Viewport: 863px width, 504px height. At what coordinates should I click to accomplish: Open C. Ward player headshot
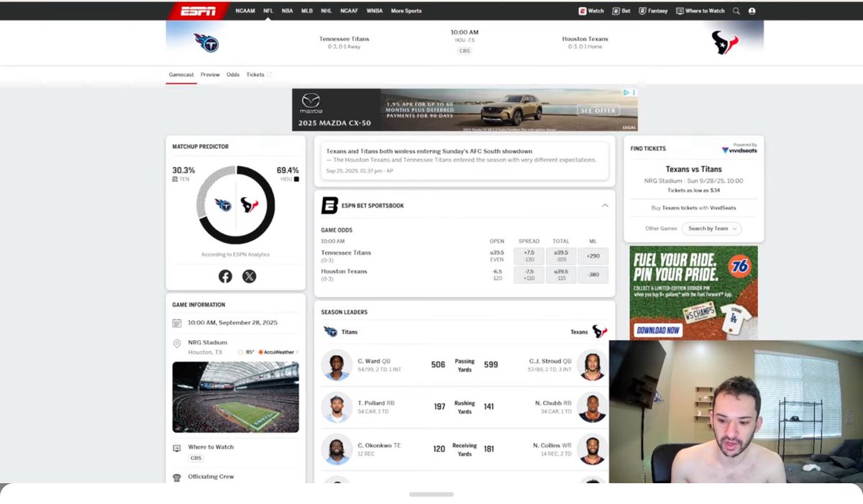point(337,365)
